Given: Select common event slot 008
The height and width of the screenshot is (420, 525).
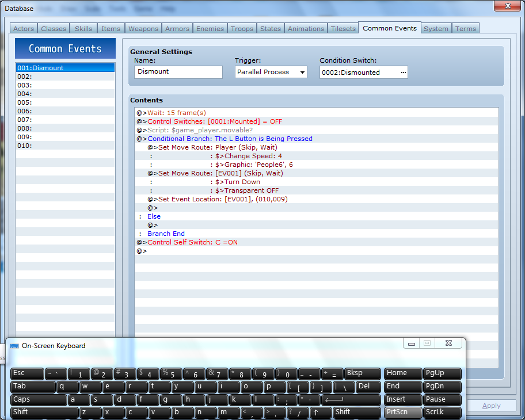Looking at the screenshot, I should point(65,128).
